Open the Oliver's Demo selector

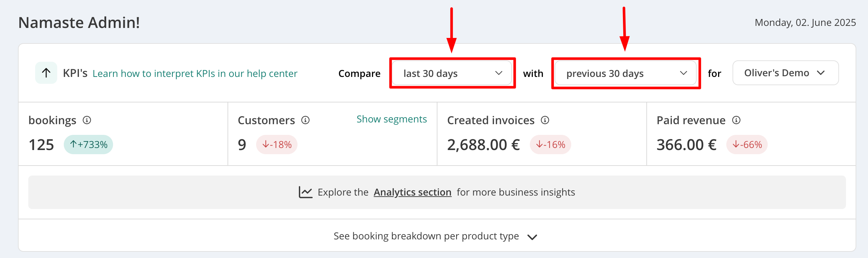[786, 73]
